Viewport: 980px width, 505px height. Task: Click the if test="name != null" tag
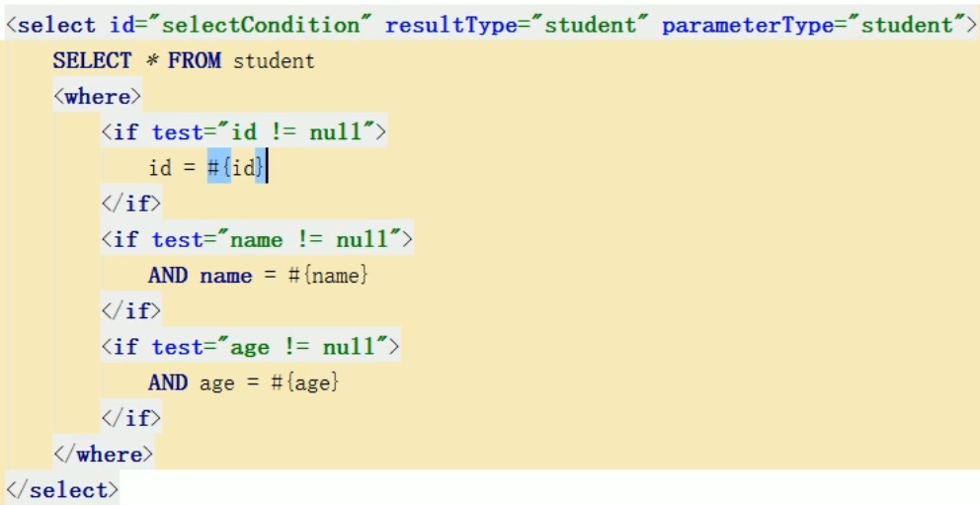(x=257, y=239)
